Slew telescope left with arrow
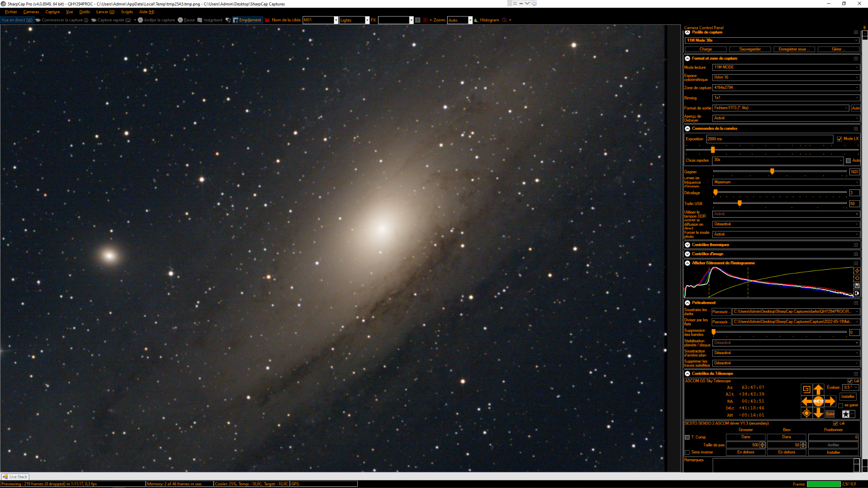868x488 pixels. click(806, 401)
